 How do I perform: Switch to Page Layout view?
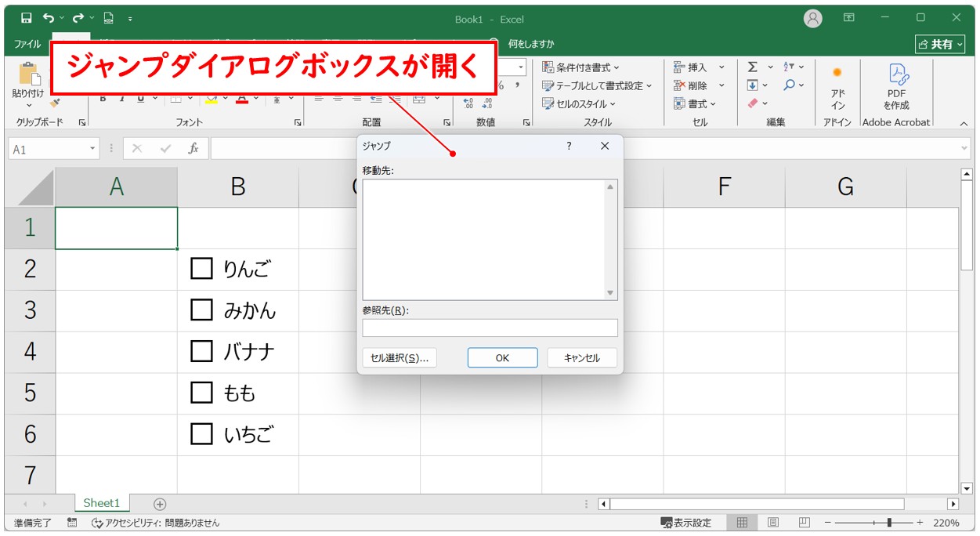click(773, 523)
